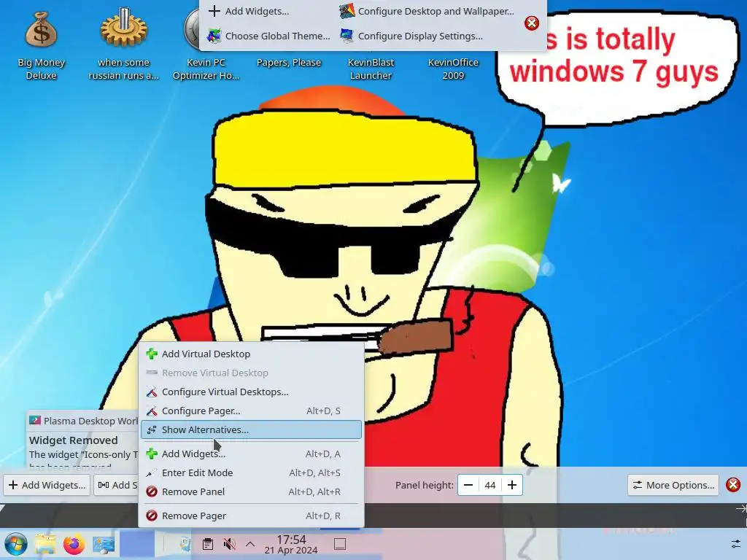The height and width of the screenshot is (560, 747).
Task: Open Configure Desktop and Wallpaper
Action: click(427, 11)
